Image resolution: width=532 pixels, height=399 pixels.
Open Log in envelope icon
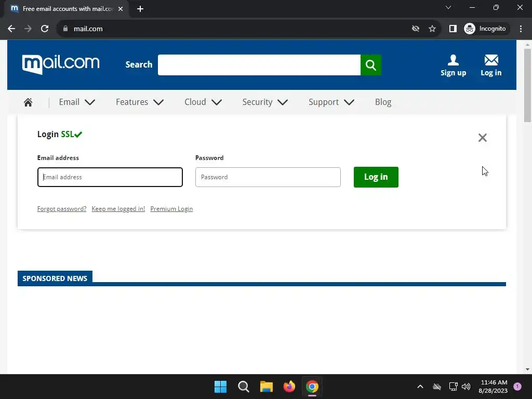point(491,65)
